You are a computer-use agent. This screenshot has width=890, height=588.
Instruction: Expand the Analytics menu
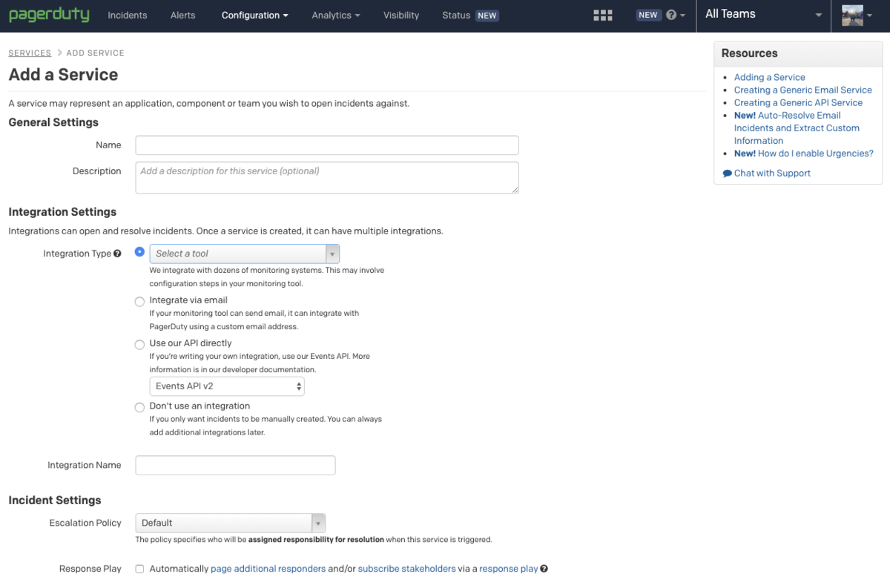[336, 16]
